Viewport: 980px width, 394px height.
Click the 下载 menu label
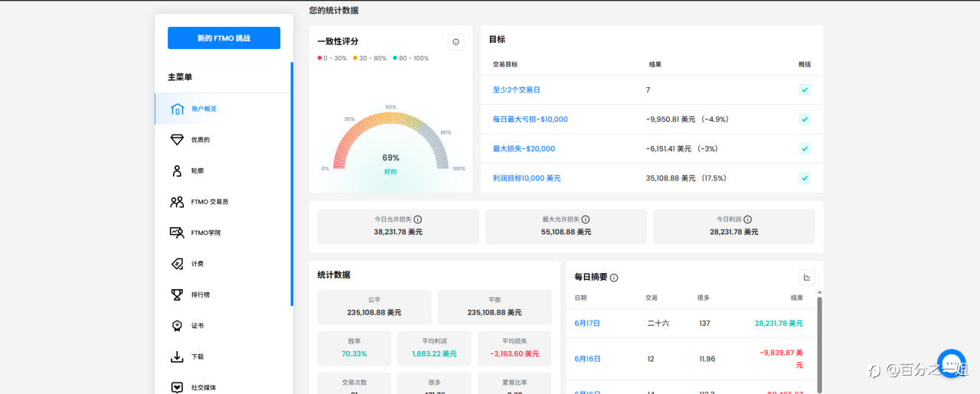coord(198,357)
